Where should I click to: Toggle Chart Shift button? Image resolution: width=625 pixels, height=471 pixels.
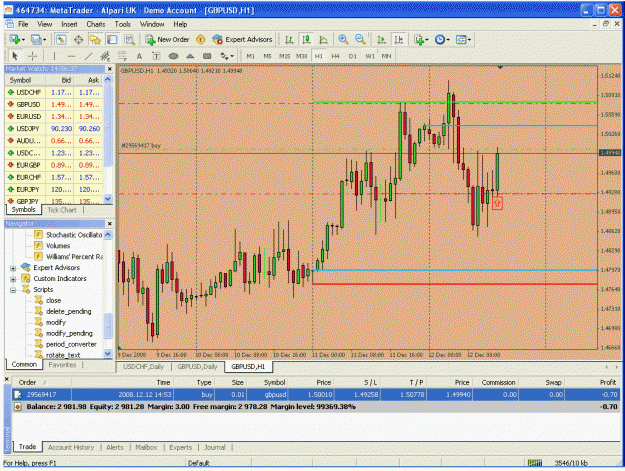[399, 39]
